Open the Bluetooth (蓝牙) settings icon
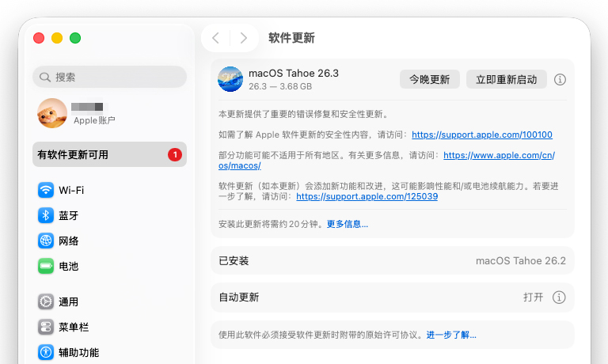608x364 pixels. point(46,215)
